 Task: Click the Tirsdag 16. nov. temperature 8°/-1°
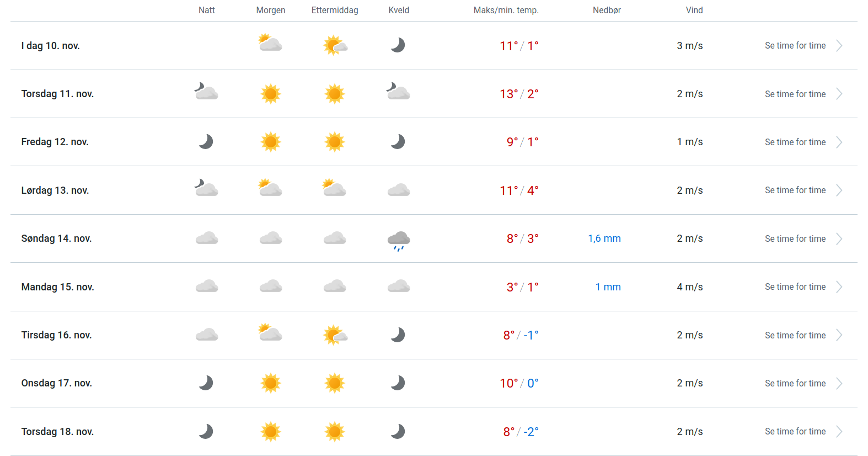pos(520,336)
